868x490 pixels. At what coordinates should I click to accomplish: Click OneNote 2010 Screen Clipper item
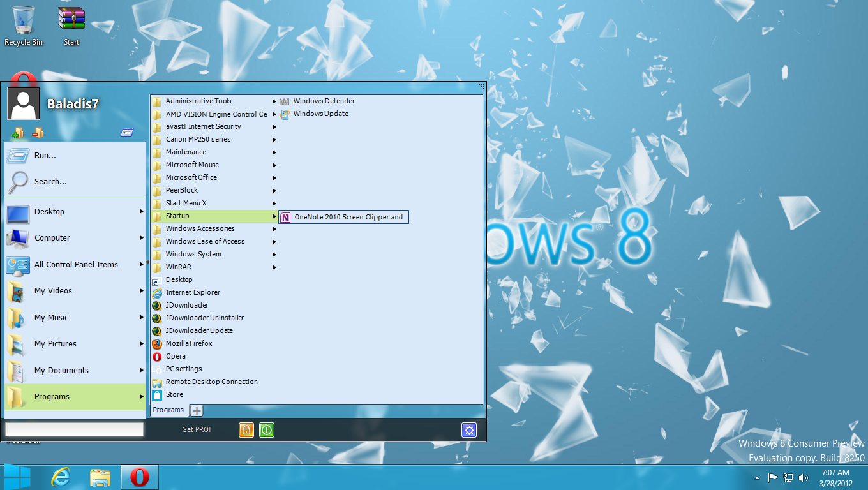click(343, 217)
